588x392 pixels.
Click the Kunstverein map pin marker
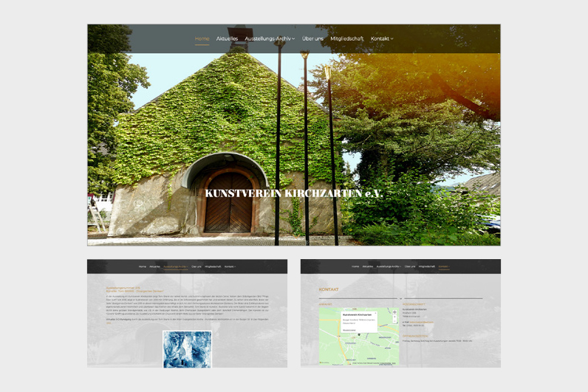click(359, 334)
